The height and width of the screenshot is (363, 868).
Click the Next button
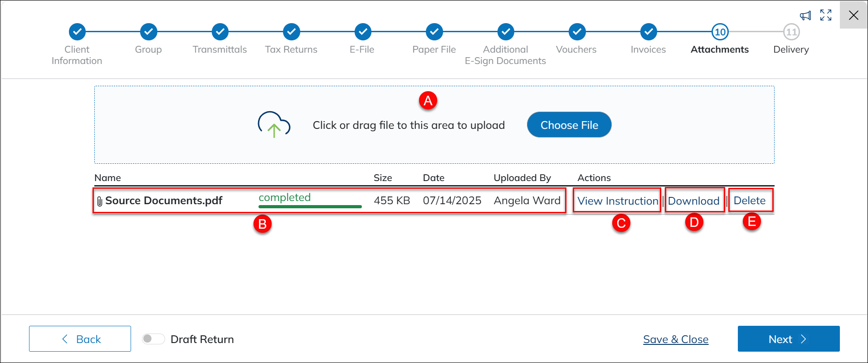click(788, 339)
